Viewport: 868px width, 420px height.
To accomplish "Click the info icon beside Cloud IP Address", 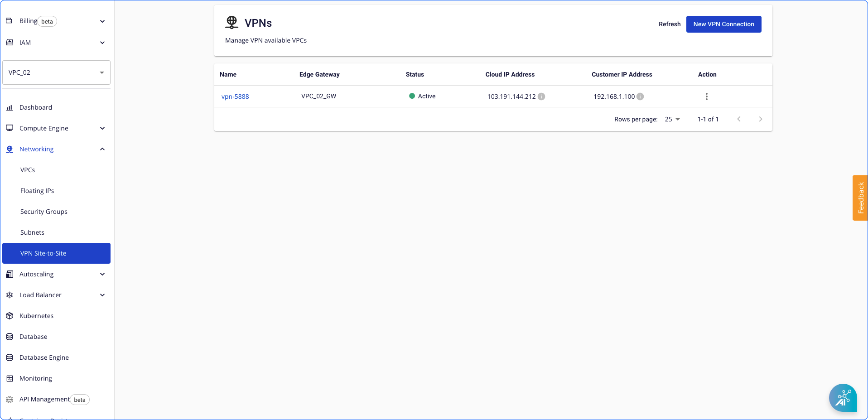I will 542,96.
